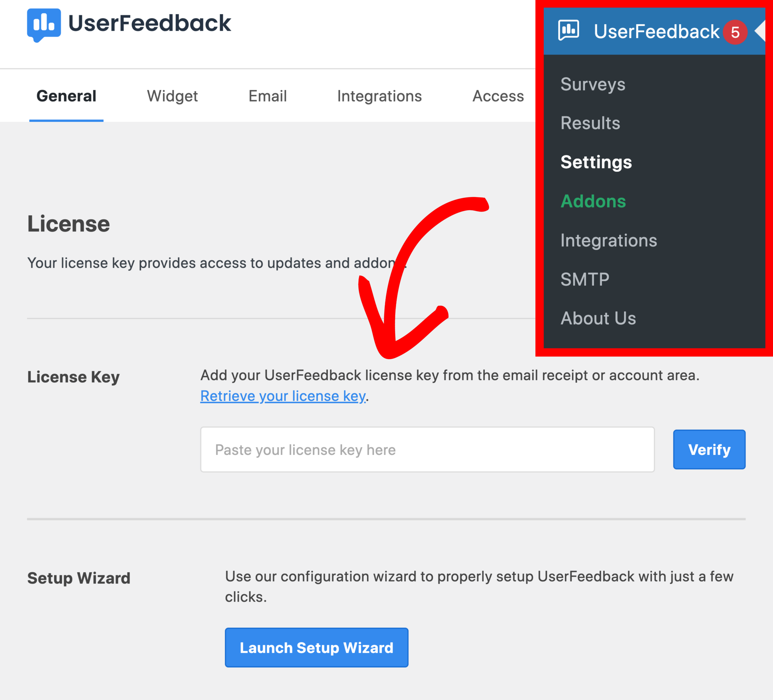
Task: Open Integrations in the sidebar menu
Action: click(608, 240)
